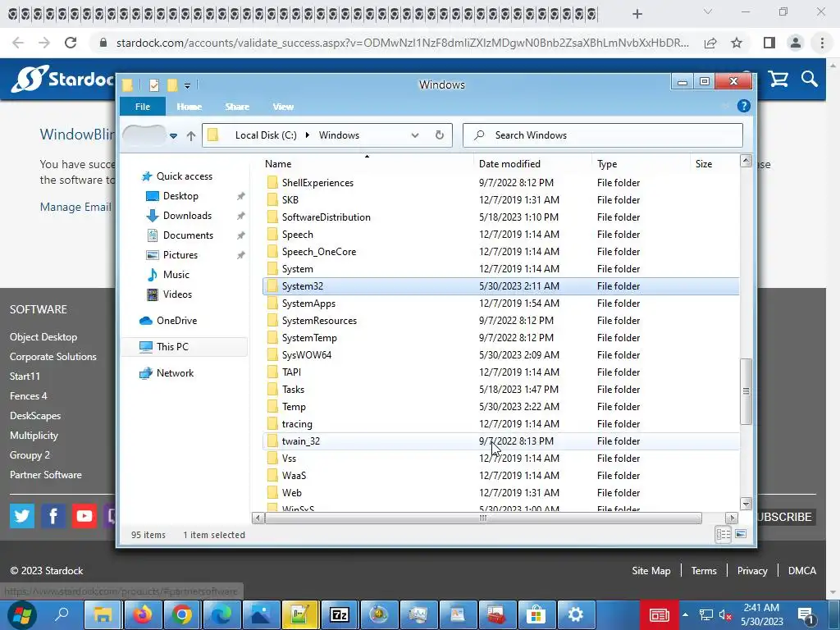Screen dimensions: 840x630
Task: Click Properties icon in quick access toolbar
Action: 154,84
